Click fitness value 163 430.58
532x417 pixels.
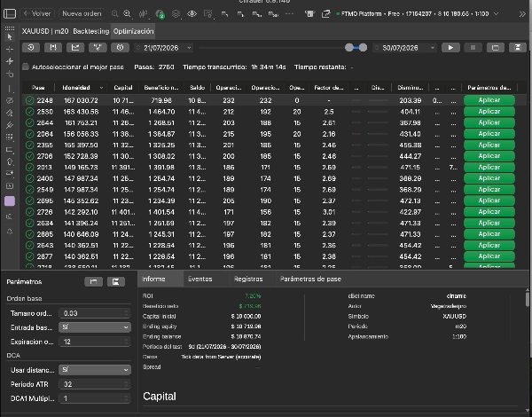pyautogui.click(x=81, y=112)
